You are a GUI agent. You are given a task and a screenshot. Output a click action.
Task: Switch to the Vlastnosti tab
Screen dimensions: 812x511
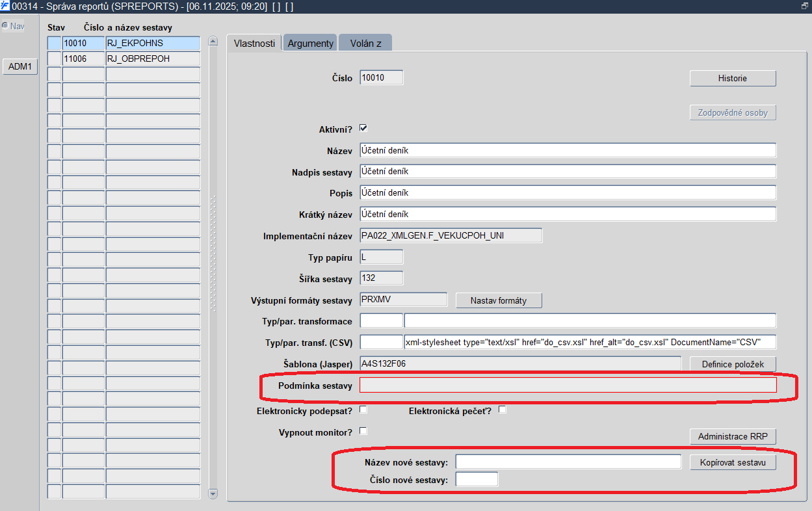coord(254,43)
